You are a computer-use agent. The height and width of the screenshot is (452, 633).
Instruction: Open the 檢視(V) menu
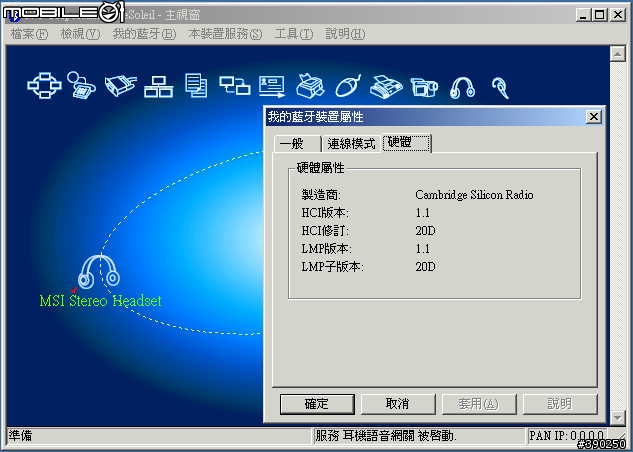tap(80, 34)
